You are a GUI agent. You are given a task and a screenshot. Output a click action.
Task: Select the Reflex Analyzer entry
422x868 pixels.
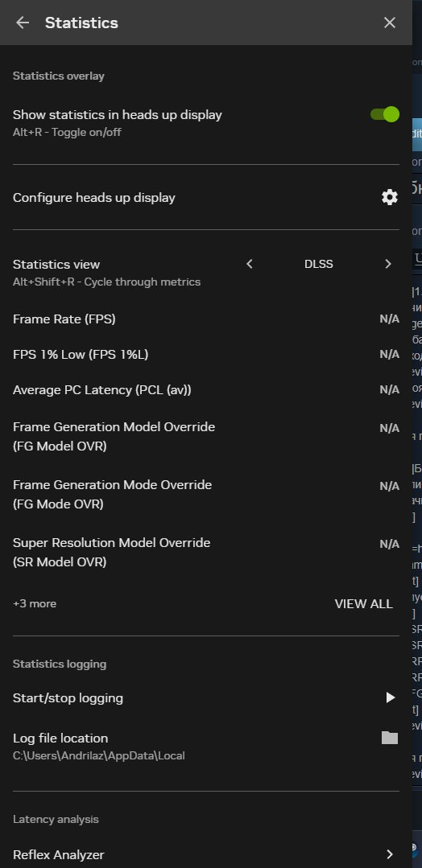[205, 854]
